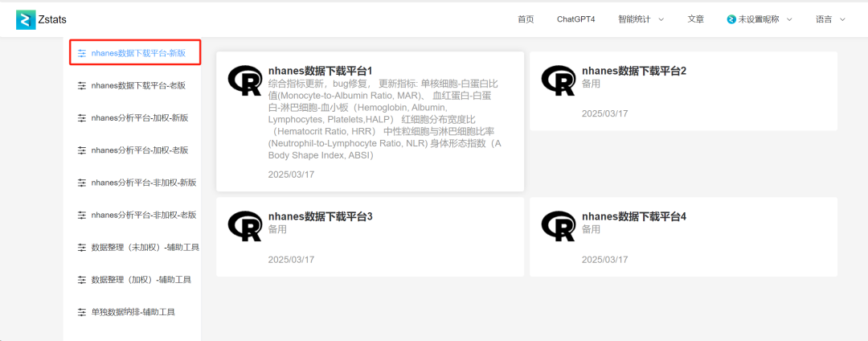The width and height of the screenshot is (868, 341).
Task: Click the 2025/03/17 date on nhanes数据下载平台1 card
Action: (291, 175)
